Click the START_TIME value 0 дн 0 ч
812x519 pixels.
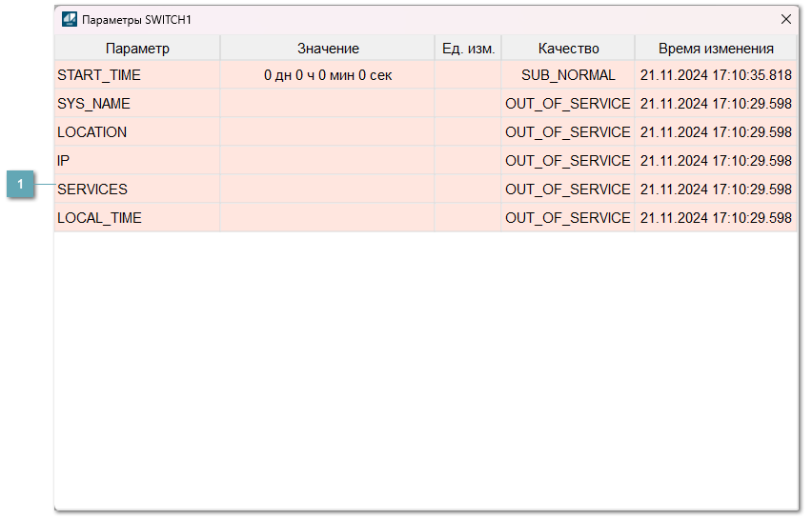(x=328, y=75)
